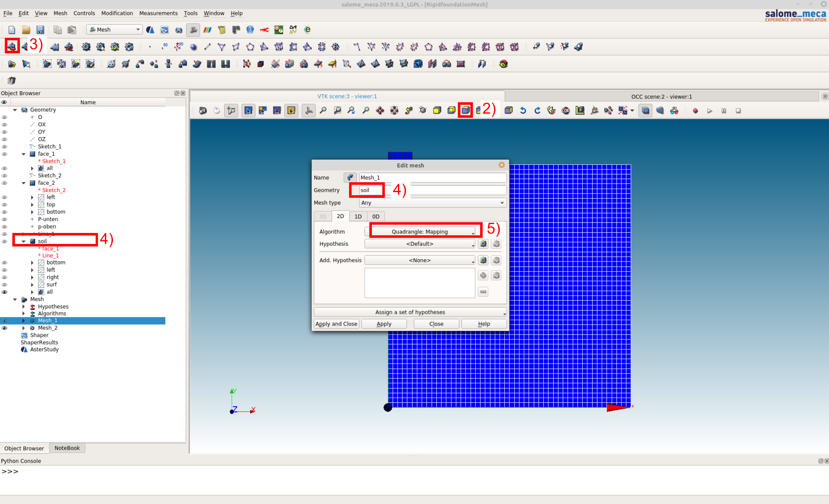This screenshot has width=829, height=504.
Task: Click the red record button icon
Action: click(695, 111)
